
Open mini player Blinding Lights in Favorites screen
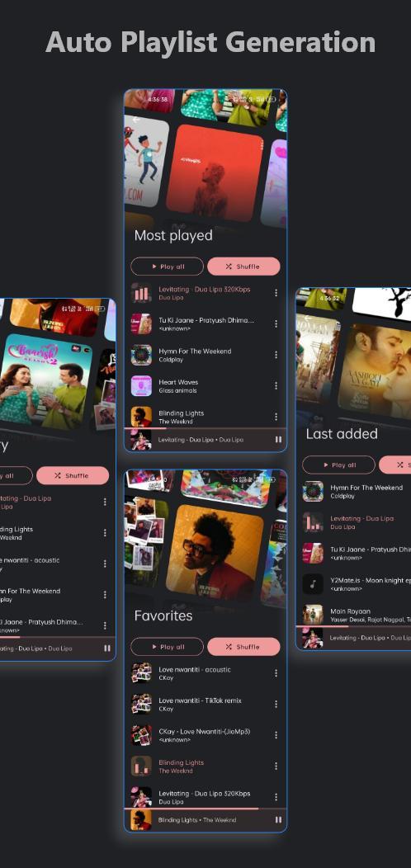[205, 820]
